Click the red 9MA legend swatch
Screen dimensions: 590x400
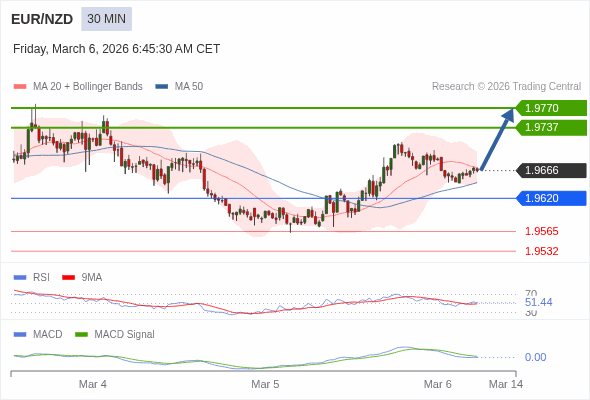pyautogui.click(x=68, y=278)
